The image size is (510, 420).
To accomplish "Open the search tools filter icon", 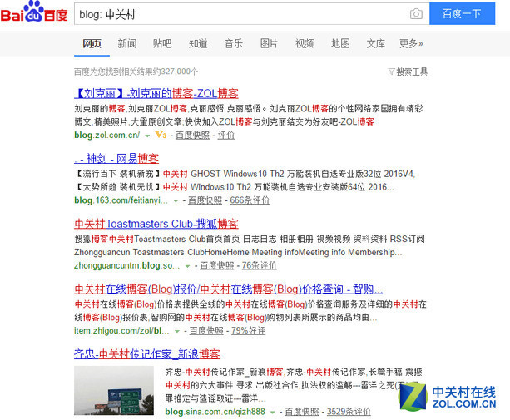I will (391, 72).
